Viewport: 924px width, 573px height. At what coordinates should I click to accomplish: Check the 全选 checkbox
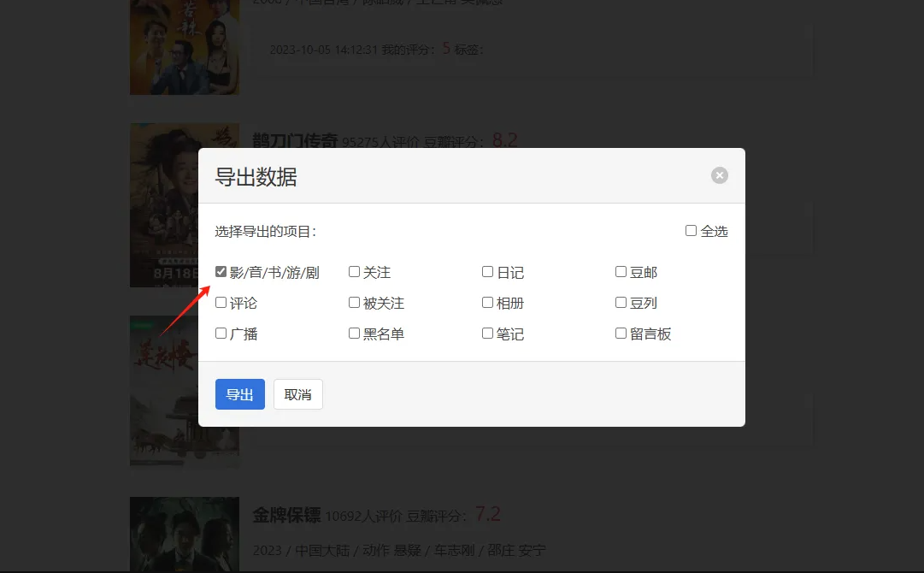tap(692, 231)
